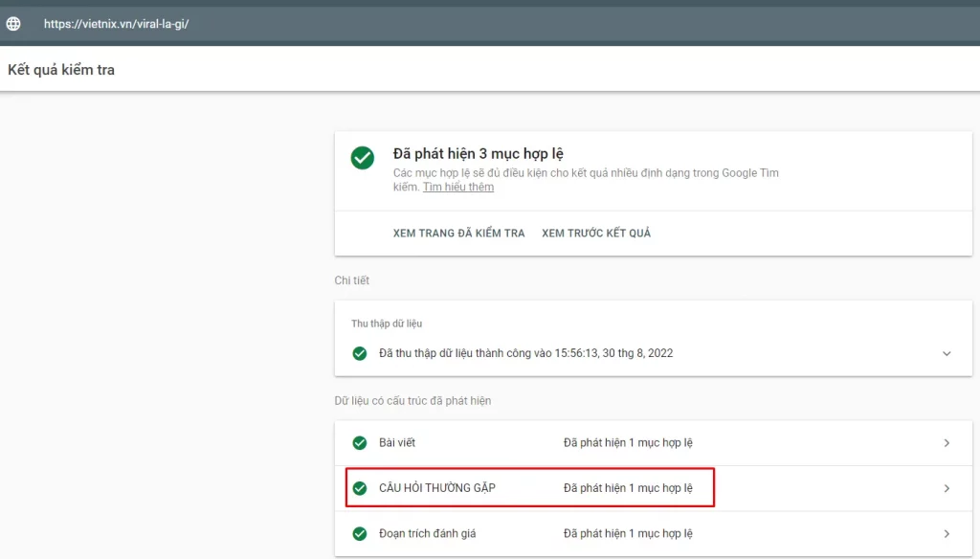Select the 'Bài viết' label
The width and height of the screenshot is (980, 559).
click(397, 442)
